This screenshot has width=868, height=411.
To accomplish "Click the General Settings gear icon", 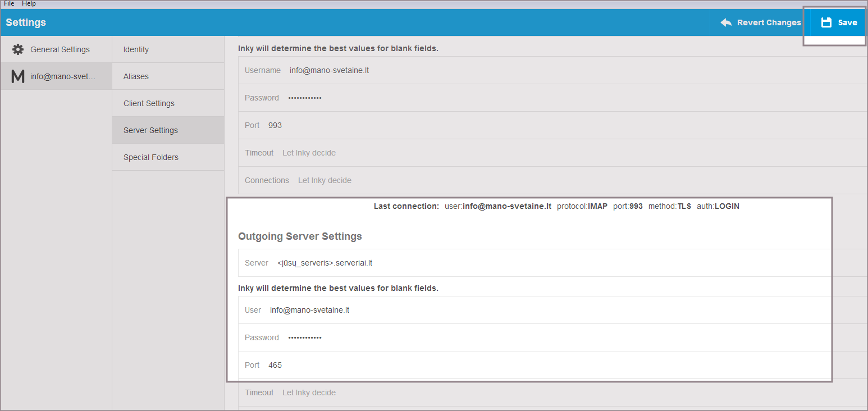I will coord(18,49).
